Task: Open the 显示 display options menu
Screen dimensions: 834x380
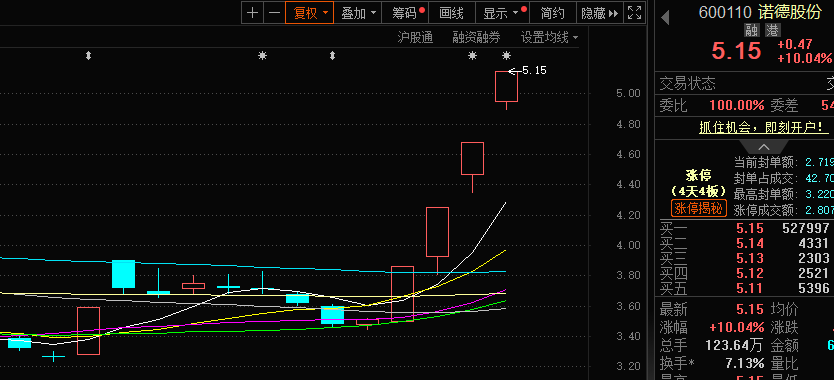Action: pyautogui.click(x=505, y=13)
